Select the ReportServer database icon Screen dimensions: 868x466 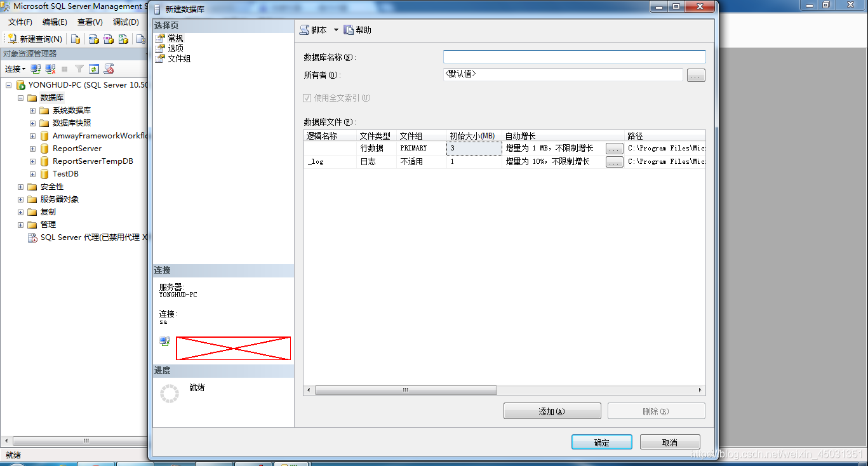click(x=44, y=149)
